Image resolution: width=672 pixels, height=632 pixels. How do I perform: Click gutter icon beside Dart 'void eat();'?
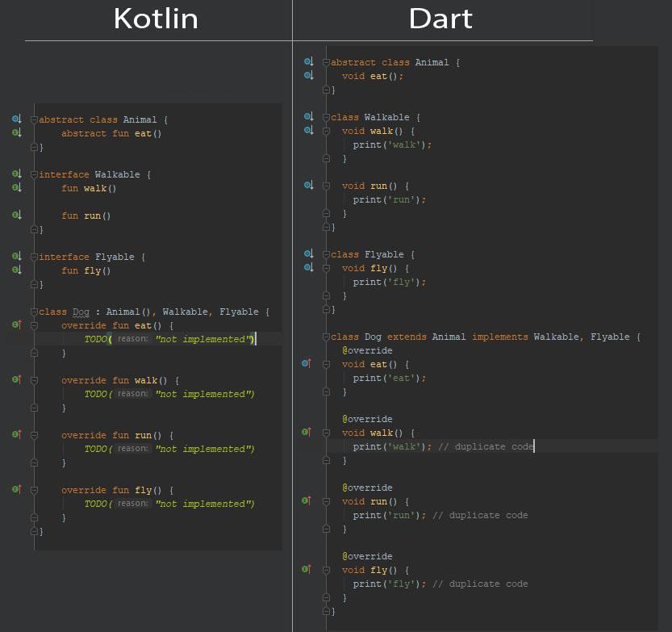coord(308,75)
